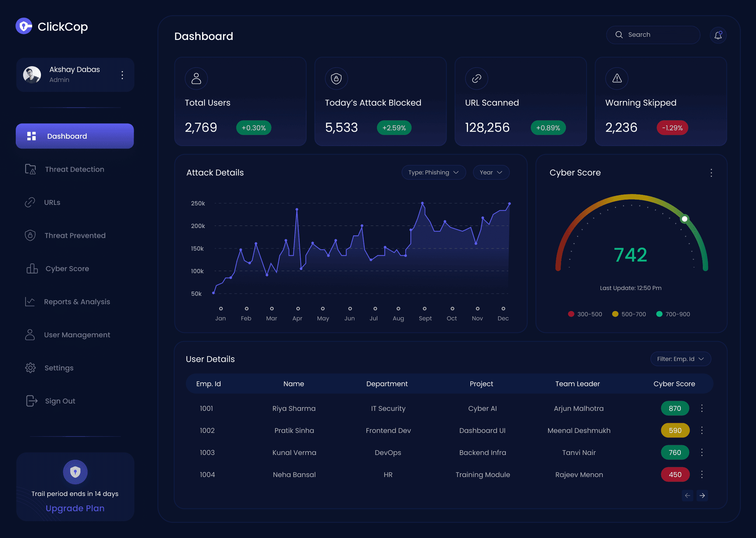Click the Cyber Score panel kebab menu

point(711,173)
